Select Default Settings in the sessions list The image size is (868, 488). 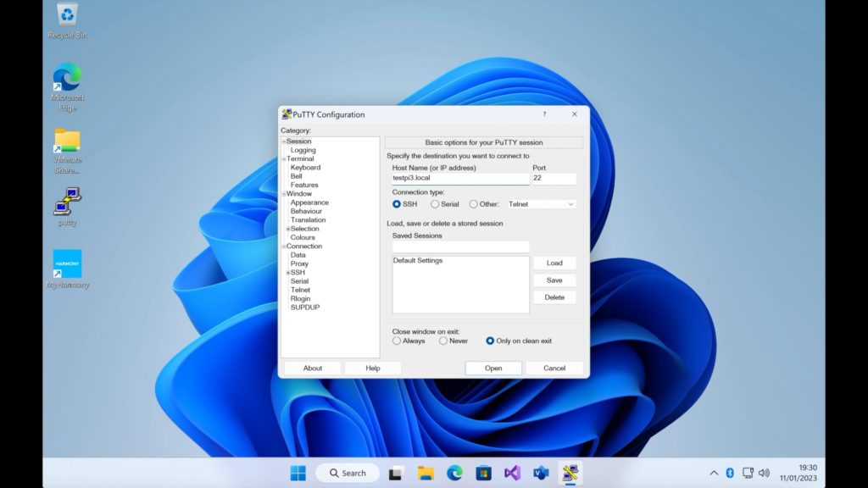[418, 261]
